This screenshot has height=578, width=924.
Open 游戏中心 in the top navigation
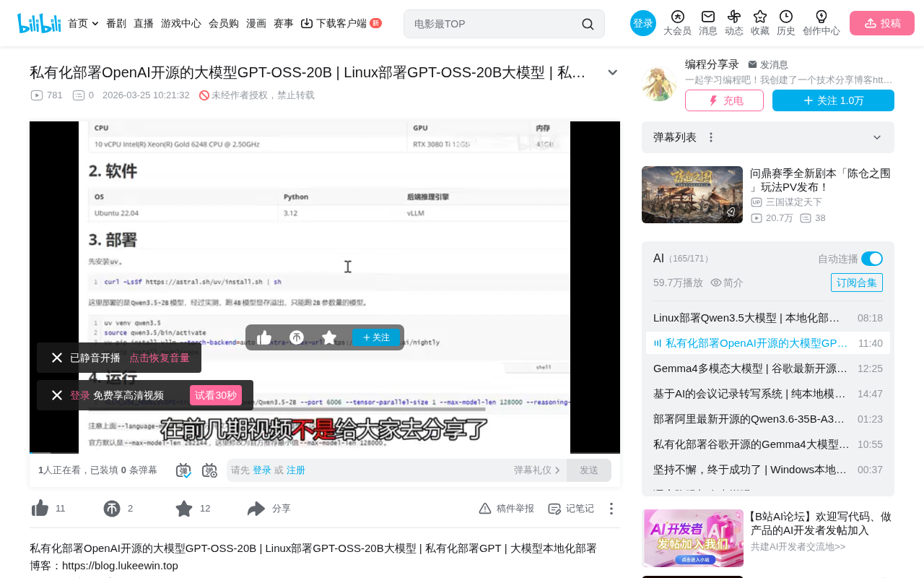click(181, 23)
